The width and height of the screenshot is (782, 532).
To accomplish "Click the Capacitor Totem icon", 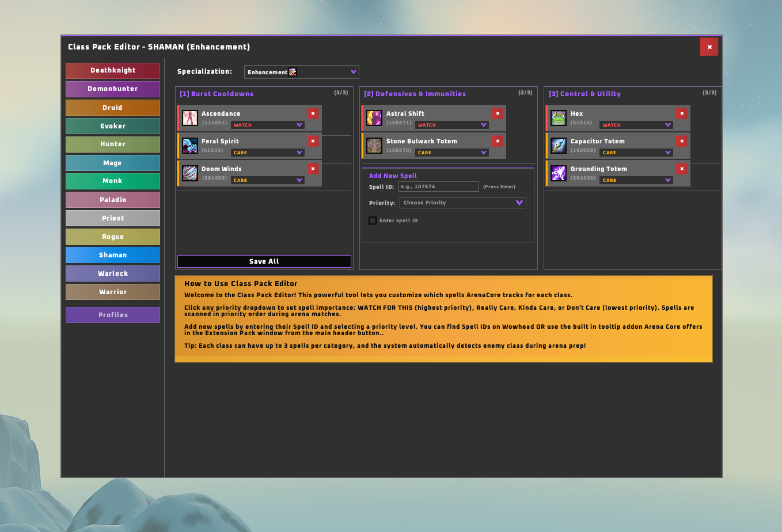I will (558, 145).
